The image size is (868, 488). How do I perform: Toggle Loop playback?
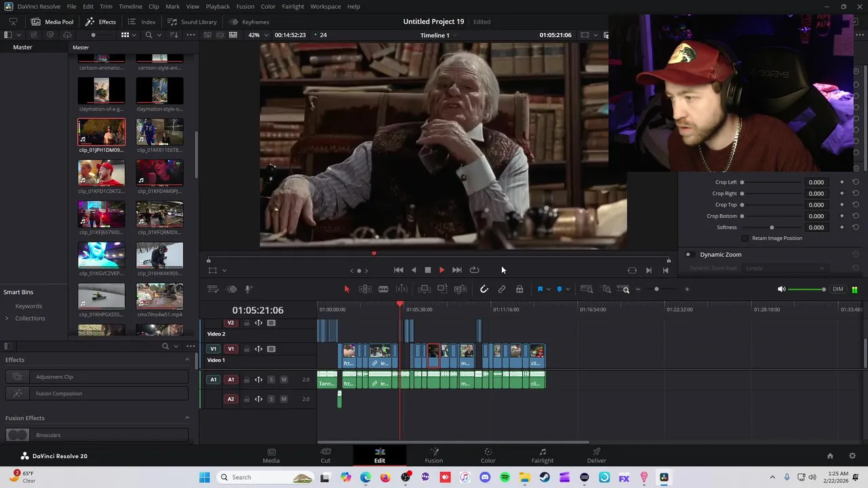(475, 270)
